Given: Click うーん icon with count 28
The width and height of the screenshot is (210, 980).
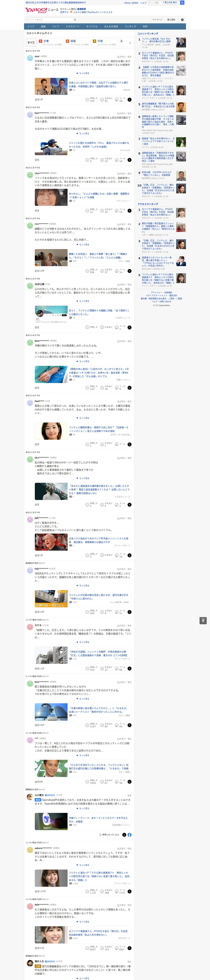Looking at the screenshot, I should coord(117,100).
